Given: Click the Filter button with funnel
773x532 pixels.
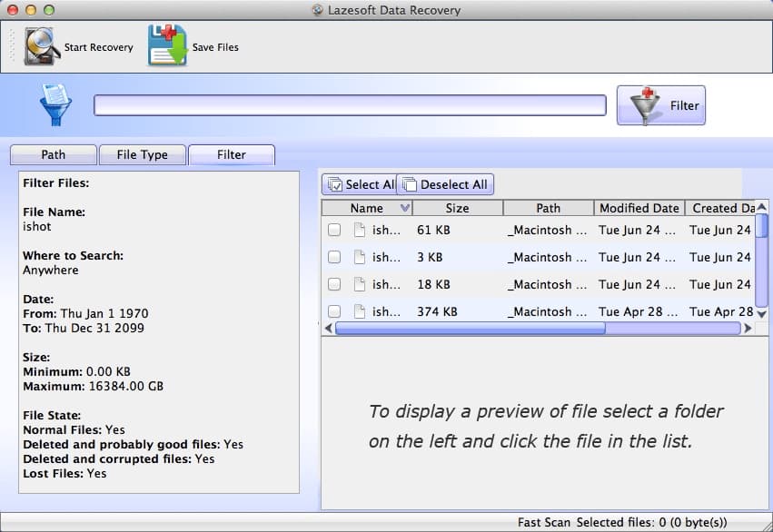Looking at the screenshot, I should coord(661,105).
